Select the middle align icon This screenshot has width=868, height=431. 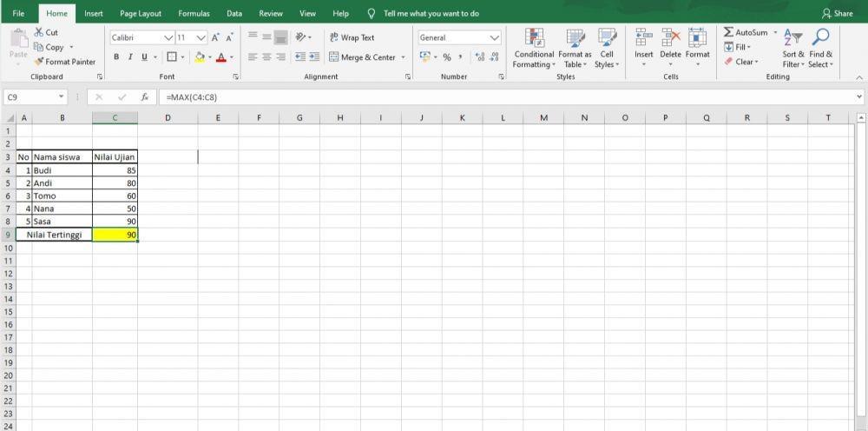click(266, 36)
